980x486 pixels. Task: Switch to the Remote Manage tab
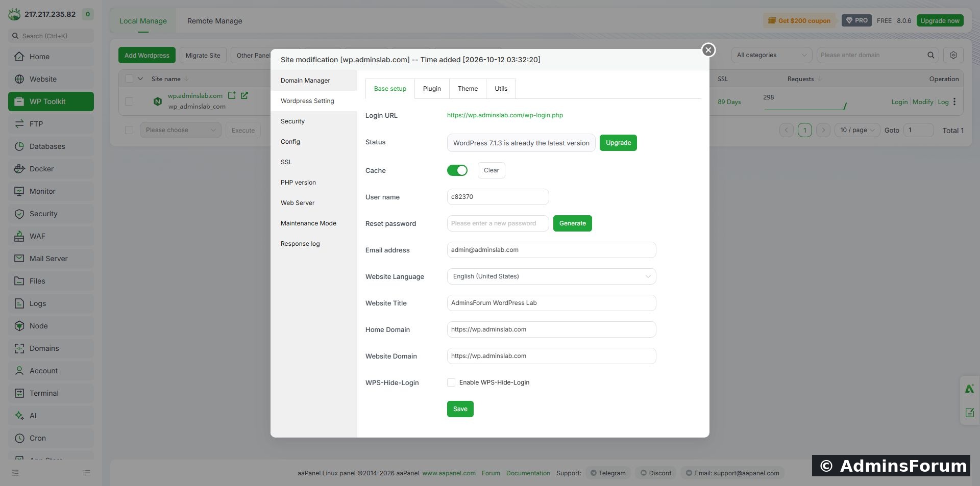(x=214, y=21)
